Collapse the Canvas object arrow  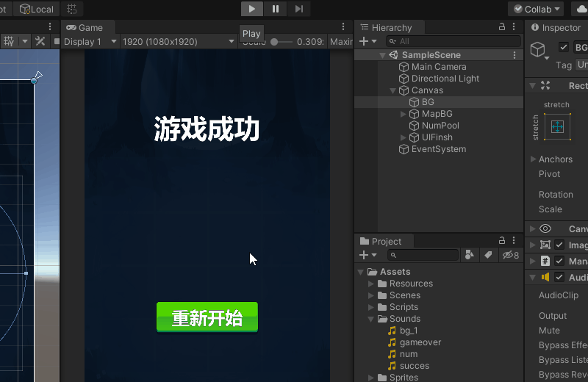(392, 90)
